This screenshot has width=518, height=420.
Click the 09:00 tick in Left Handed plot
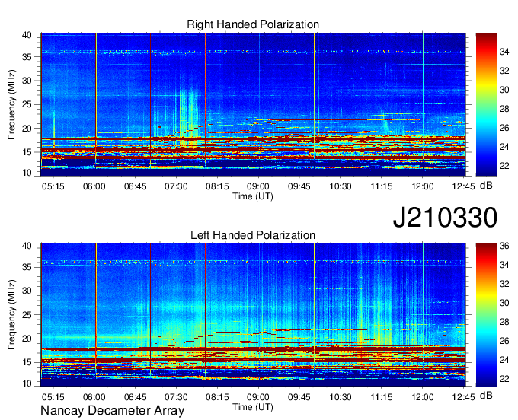pos(258,397)
